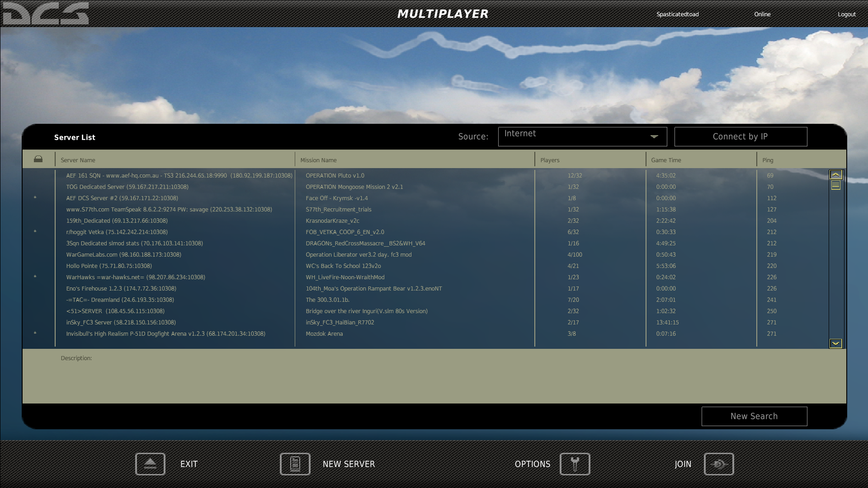Screen dimensions: 868x488
Task: Click the server list scrollbar thumb
Action: (835, 185)
